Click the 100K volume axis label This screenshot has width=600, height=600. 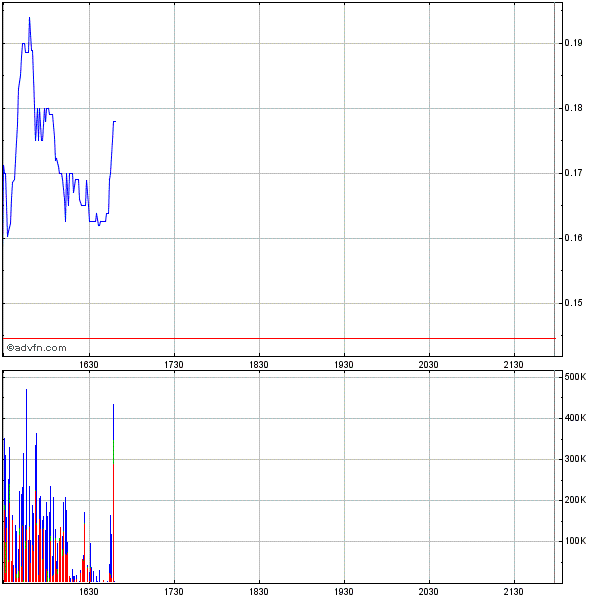(575, 541)
